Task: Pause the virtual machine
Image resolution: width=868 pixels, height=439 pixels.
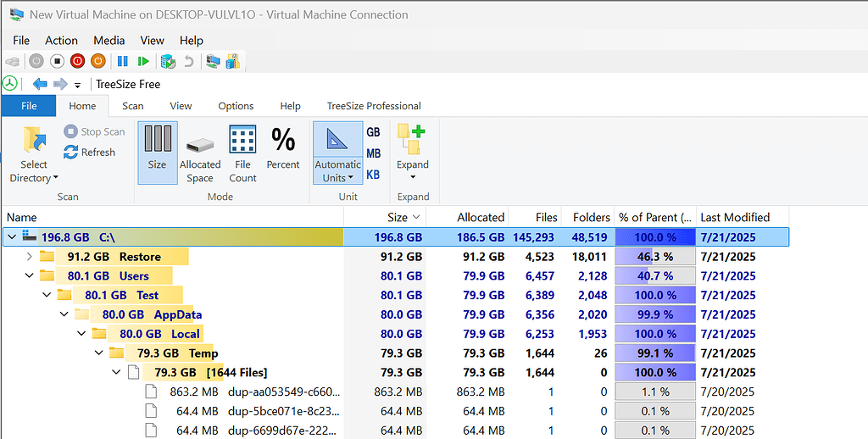Action: [x=123, y=61]
